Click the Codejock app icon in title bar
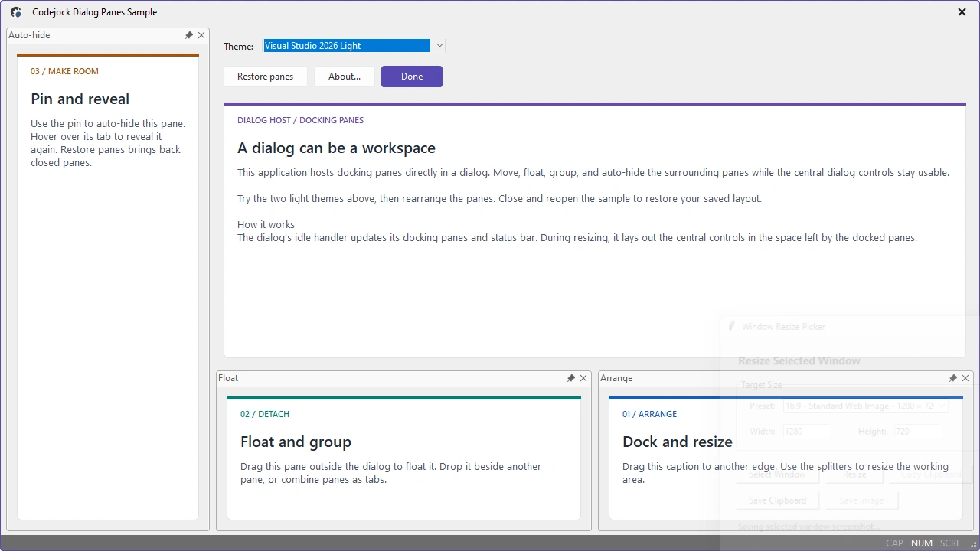The image size is (980, 551). (x=16, y=12)
